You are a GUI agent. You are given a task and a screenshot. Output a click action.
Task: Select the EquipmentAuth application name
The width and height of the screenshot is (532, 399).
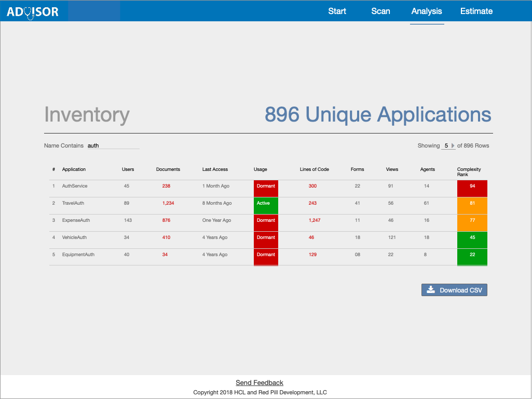click(x=78, y=255)
